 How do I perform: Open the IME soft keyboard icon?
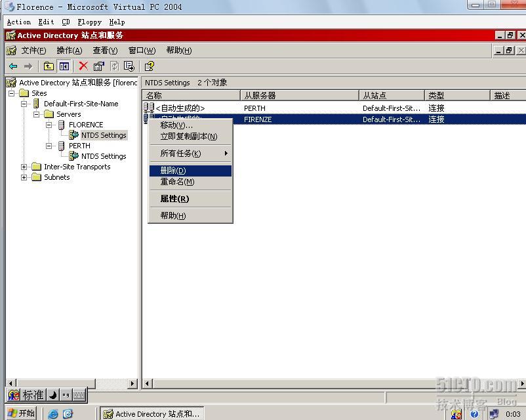point(79,395)
